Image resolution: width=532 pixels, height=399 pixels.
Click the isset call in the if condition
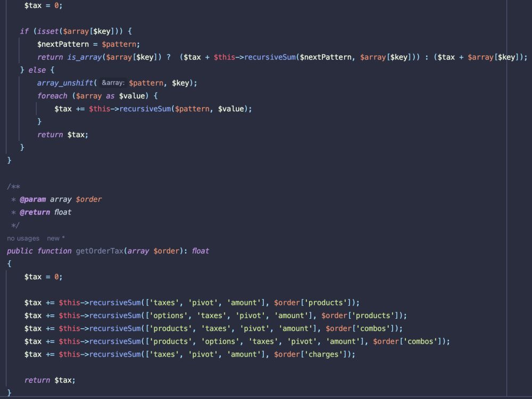[48, 31]
